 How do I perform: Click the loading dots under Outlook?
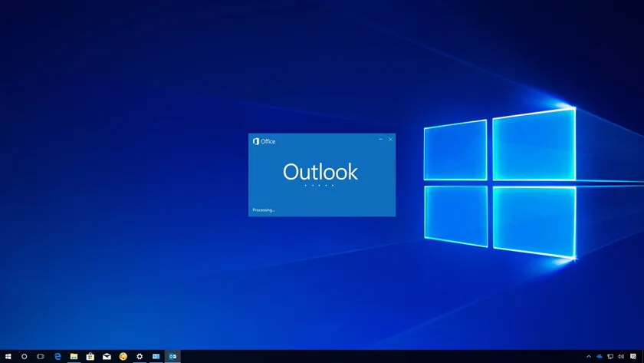[319, 186]
